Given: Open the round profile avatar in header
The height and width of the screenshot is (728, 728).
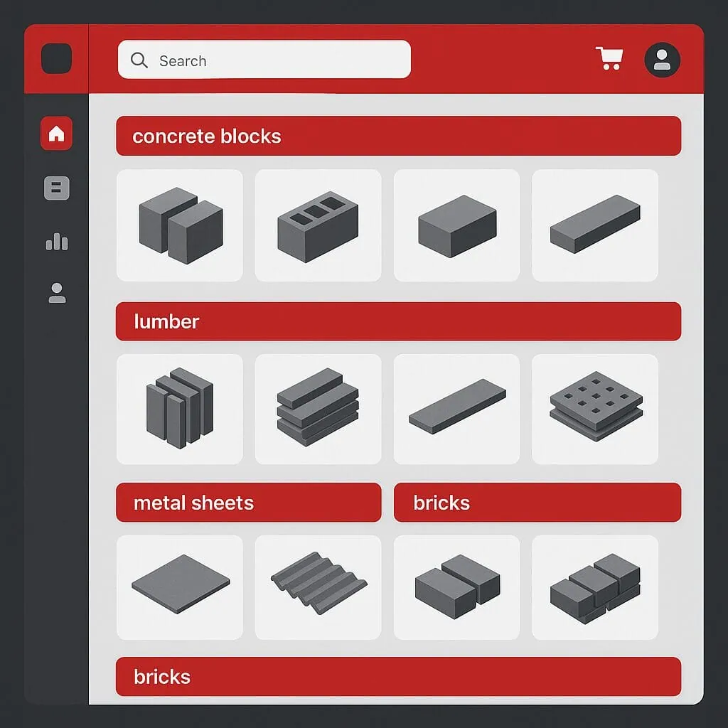Looking at the screenshot, I should (662, 60).
